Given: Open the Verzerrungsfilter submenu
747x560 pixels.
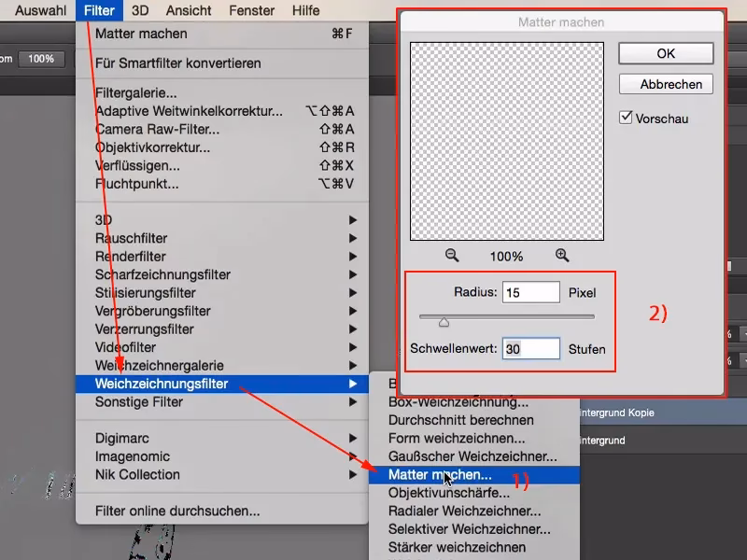Looking at the screenshot, I should 144,329.
